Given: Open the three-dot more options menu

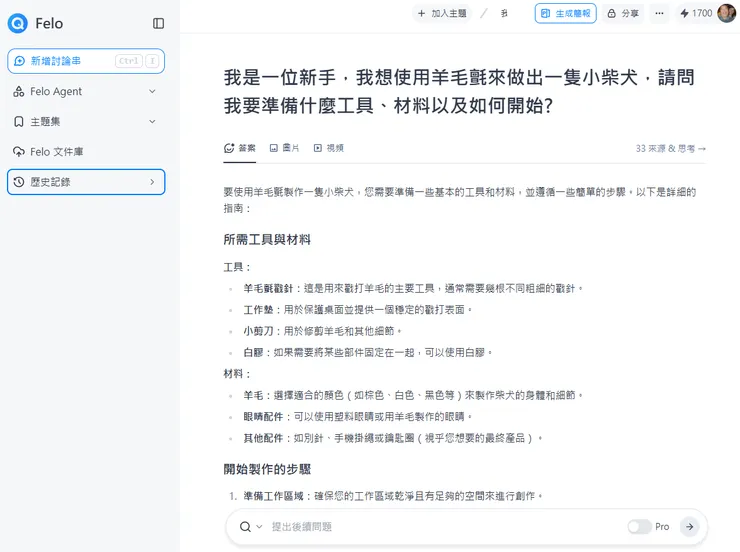Looking at the screenshot, I should click(x=659, y=14).
